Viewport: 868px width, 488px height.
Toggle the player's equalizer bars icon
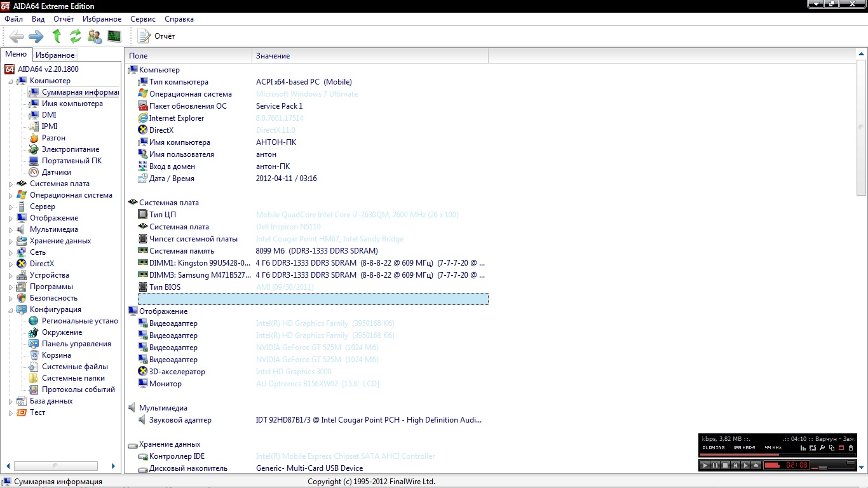click(803, 448)
